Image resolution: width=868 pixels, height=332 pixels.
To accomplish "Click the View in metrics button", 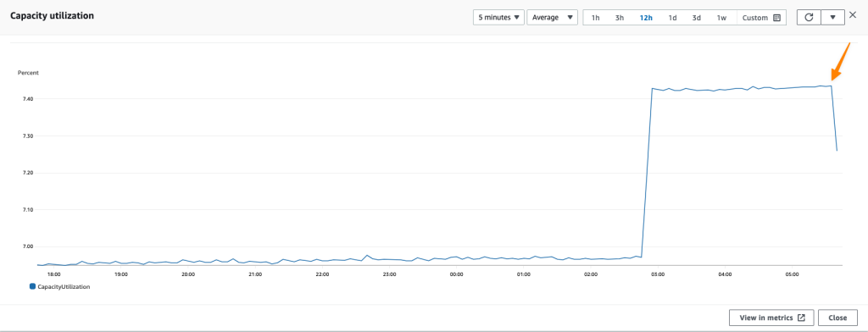I will [771, 318].
